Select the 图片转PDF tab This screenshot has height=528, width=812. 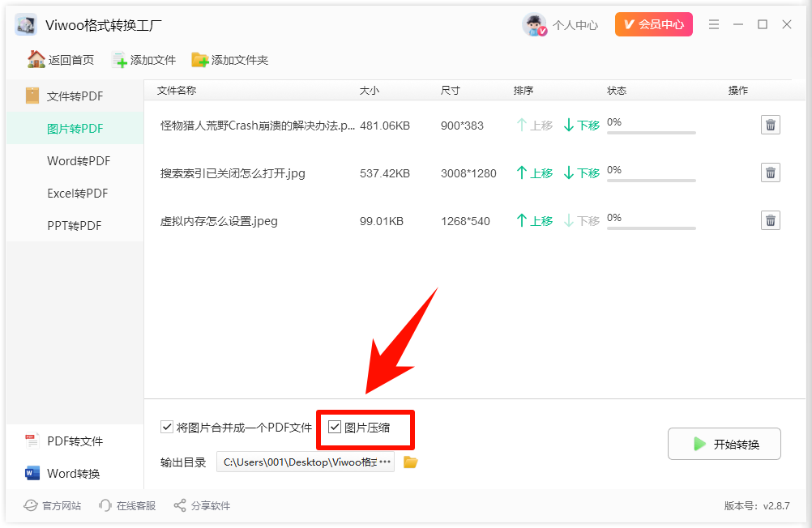(x=75, y=129)
